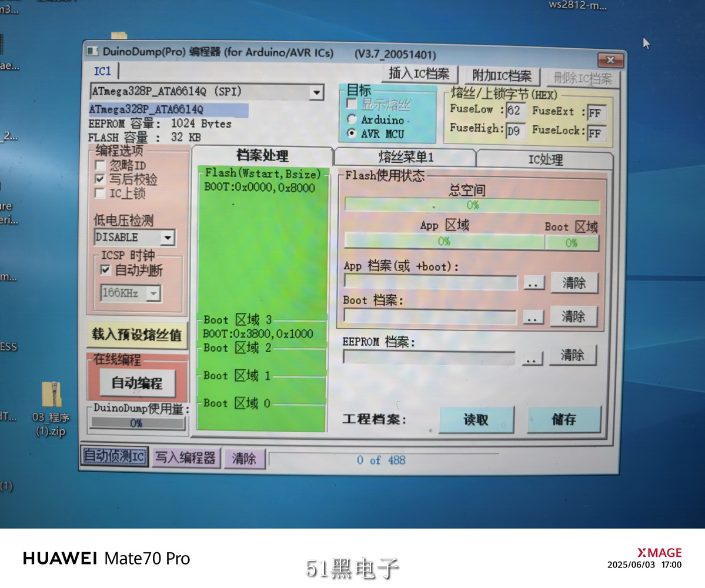Click the FuseLow hex field
705x588 pixels.
(515, 111)
